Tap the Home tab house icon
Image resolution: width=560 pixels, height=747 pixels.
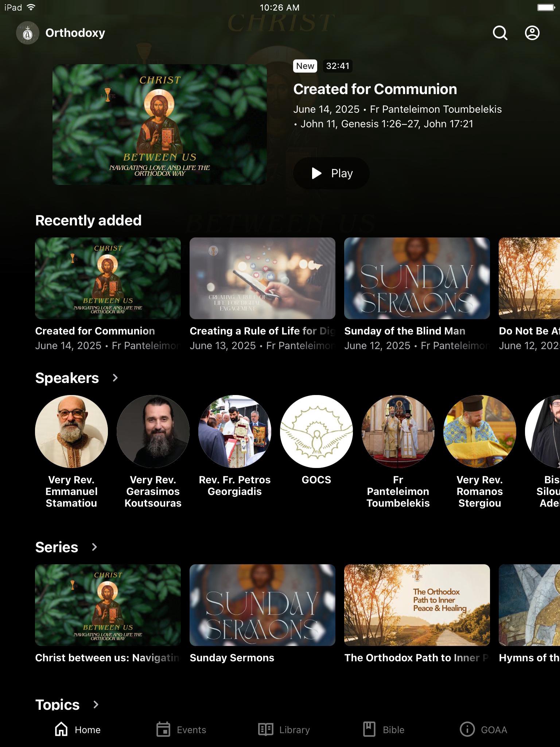[x=61, y=729]
